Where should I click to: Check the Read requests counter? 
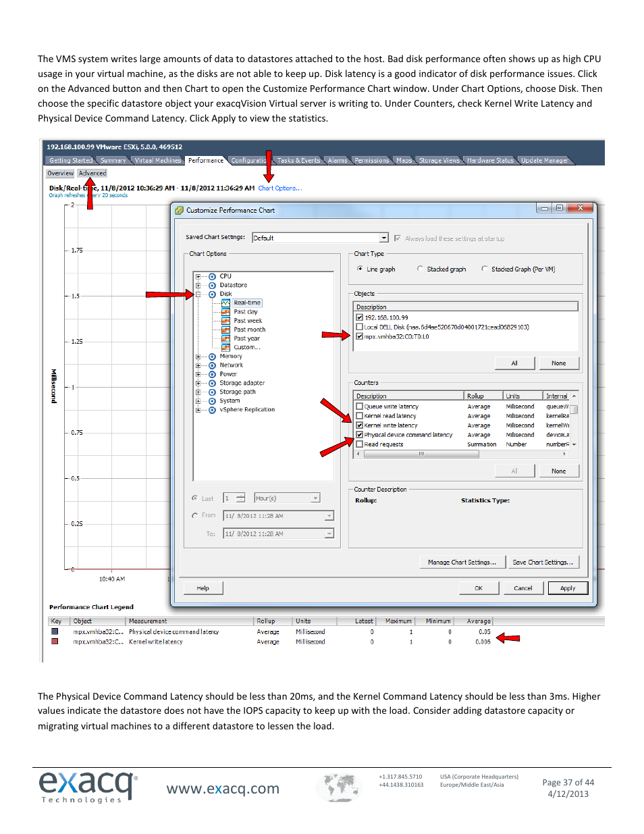[x=360, y=444]
